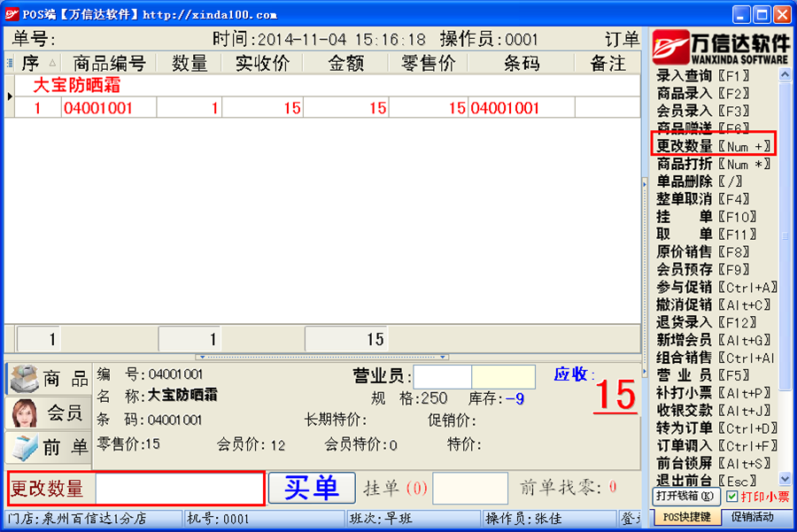Image resolution: width=797 pixels, height=532 pixels.
Task: Click the large red 应收 amount 15
Action: point(615,396)
